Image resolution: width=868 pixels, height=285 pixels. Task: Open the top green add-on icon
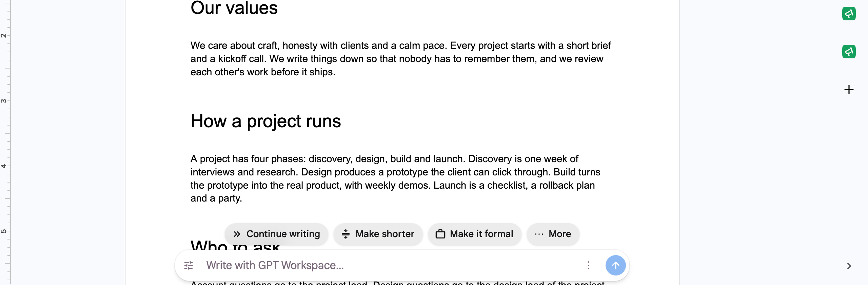[x=849, y=14]
